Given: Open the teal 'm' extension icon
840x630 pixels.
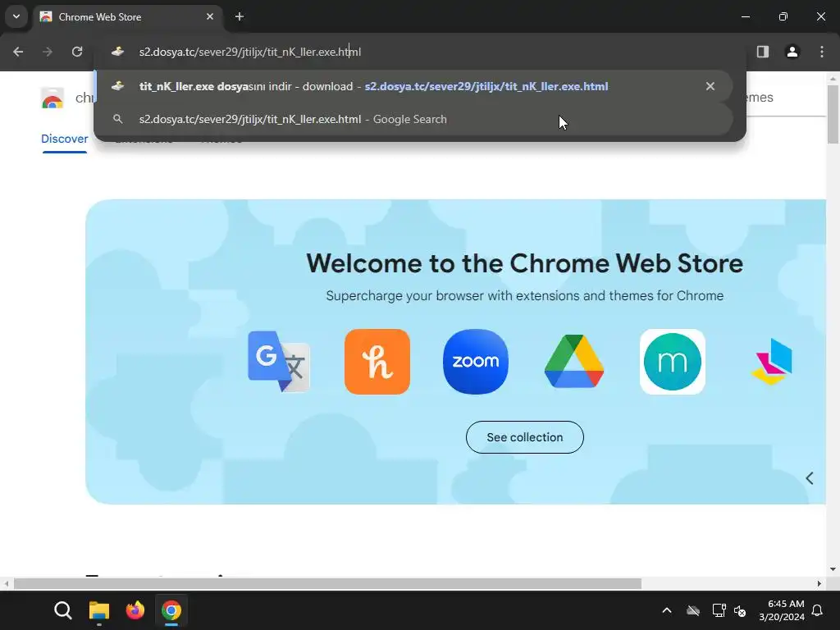Looking at the screenshot, I should click(673, 362).
